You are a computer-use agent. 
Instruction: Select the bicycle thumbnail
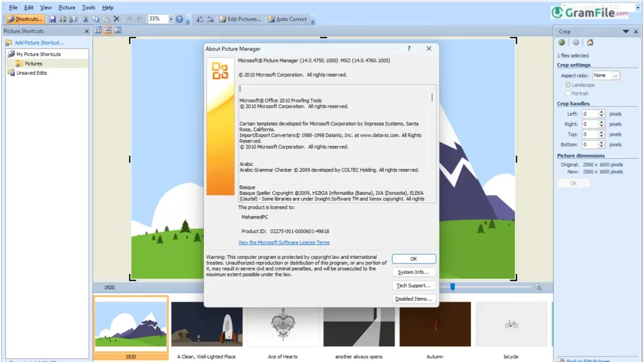[x=511, y=324]
